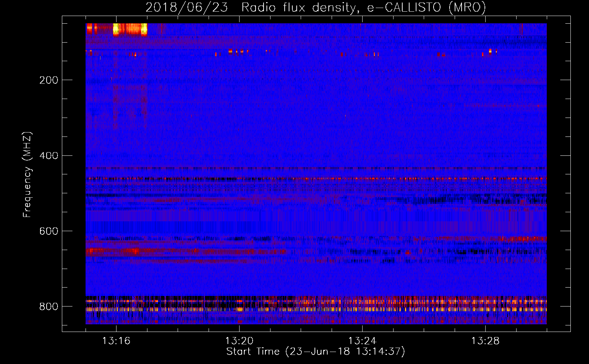Viewport: 589px width, 364px height.
Task: Click the '200' frequency tick label
Action: pos(49,80)
